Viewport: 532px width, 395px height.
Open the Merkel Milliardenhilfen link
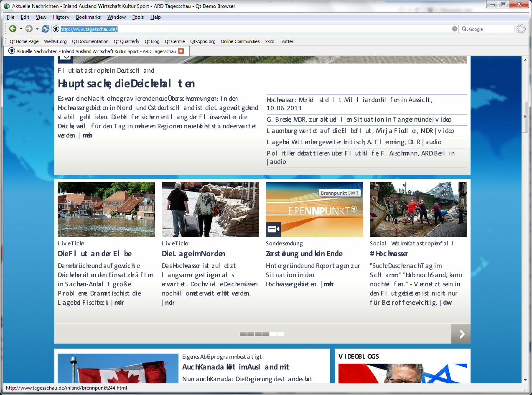(x=349, y=104)
